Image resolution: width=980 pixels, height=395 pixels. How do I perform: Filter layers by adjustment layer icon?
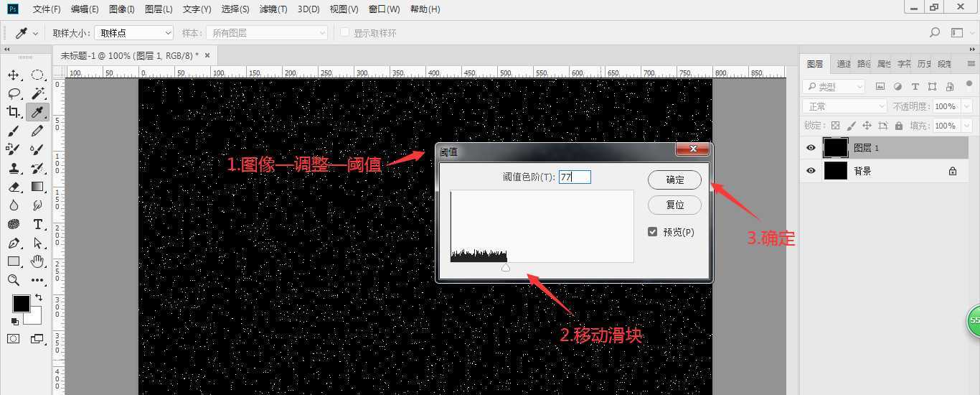[897, 86]
